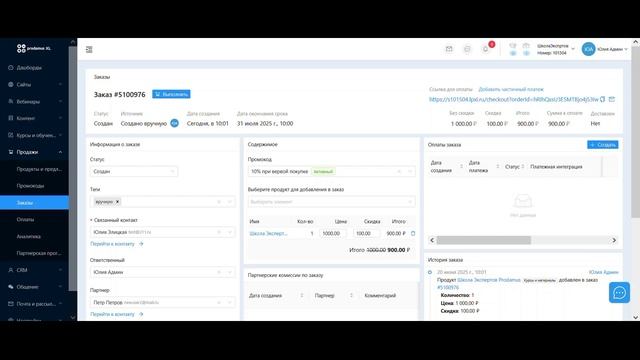Click the Создать button in Оплаты заказа
Viewport: 640px width, 360px height.
click(x=603, y=145)
